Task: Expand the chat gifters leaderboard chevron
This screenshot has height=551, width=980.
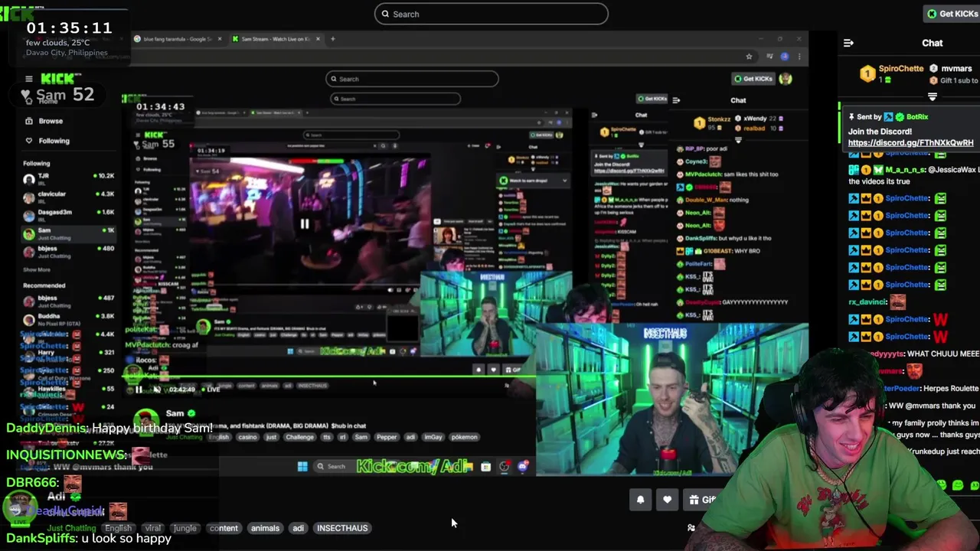Action: 933,97
